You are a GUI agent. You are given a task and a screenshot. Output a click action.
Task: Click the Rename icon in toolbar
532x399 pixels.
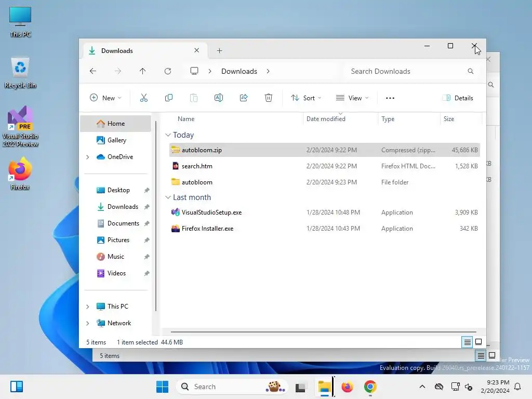coord(219,98)
